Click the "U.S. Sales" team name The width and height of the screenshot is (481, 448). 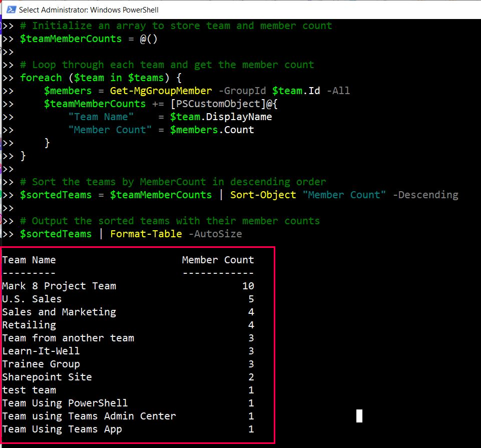tap(32, 299)
